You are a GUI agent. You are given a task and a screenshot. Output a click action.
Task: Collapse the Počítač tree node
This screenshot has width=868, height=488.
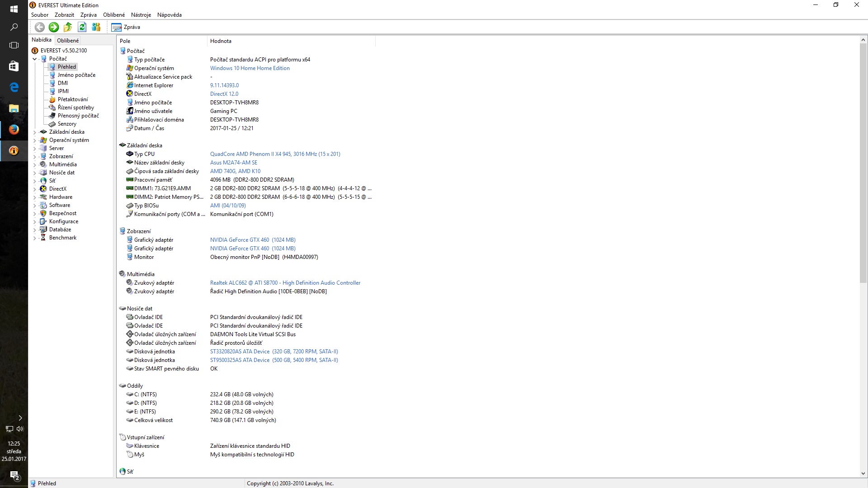[x=35, y=59]
